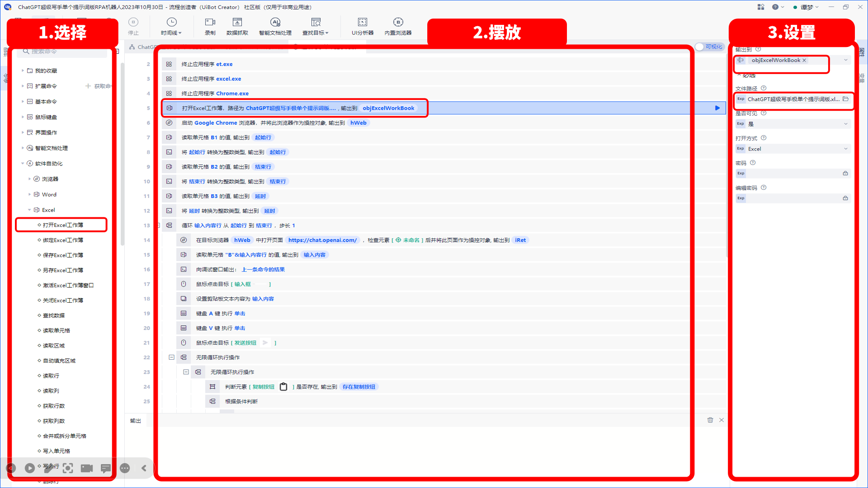This screenshot has height=488, width=868.
Task: Open the more options (…) overlay icon
Action: (125, 468)
